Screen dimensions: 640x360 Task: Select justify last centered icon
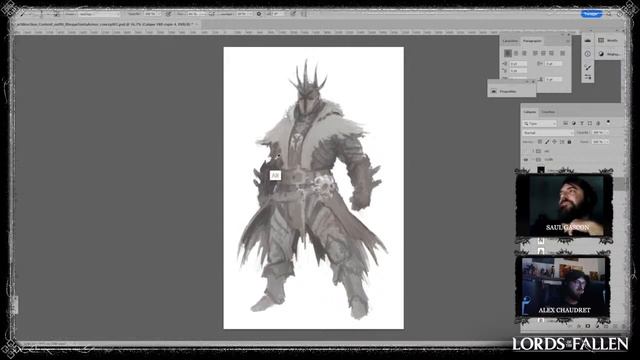(x=543, y=53)
